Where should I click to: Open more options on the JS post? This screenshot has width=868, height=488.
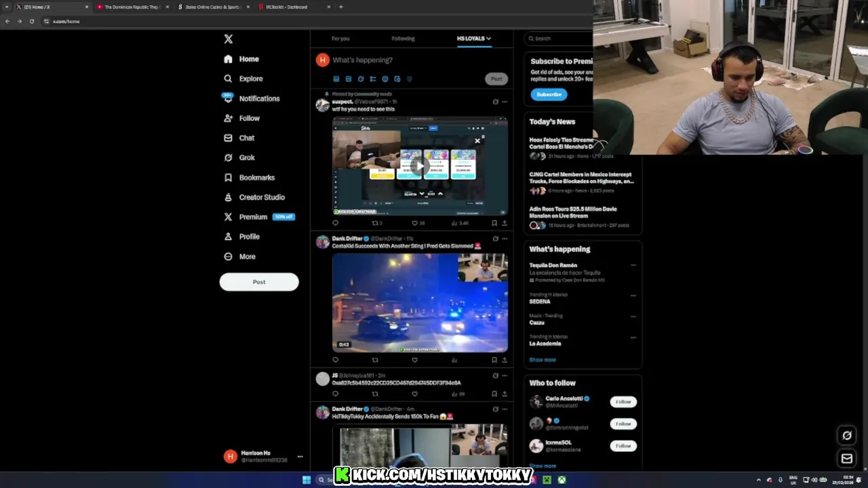click(505, 375)
